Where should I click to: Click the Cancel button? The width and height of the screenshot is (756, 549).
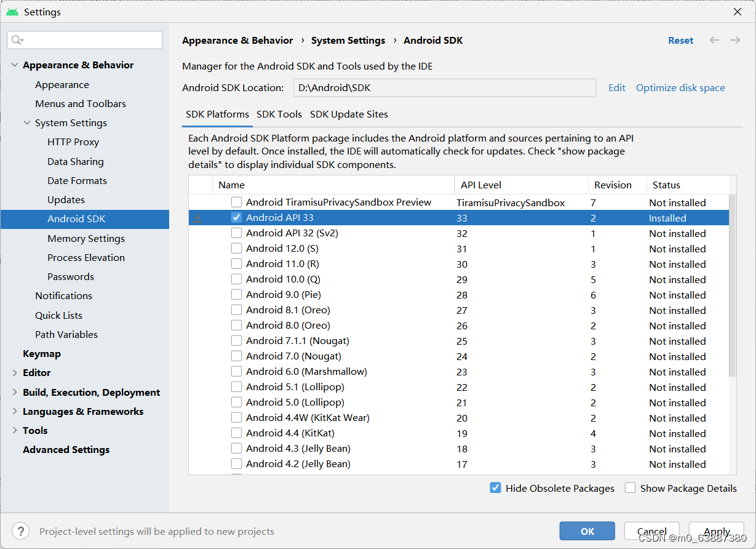click(x=652, y=531)
